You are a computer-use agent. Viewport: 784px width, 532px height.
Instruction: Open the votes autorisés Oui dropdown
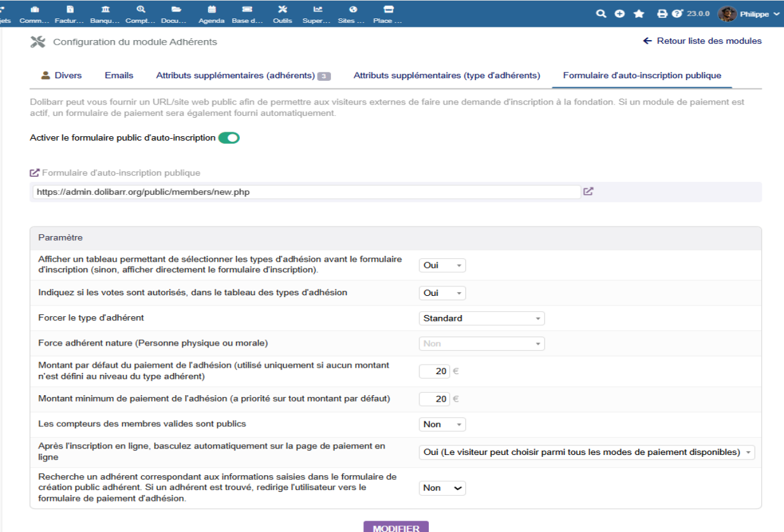442,293
